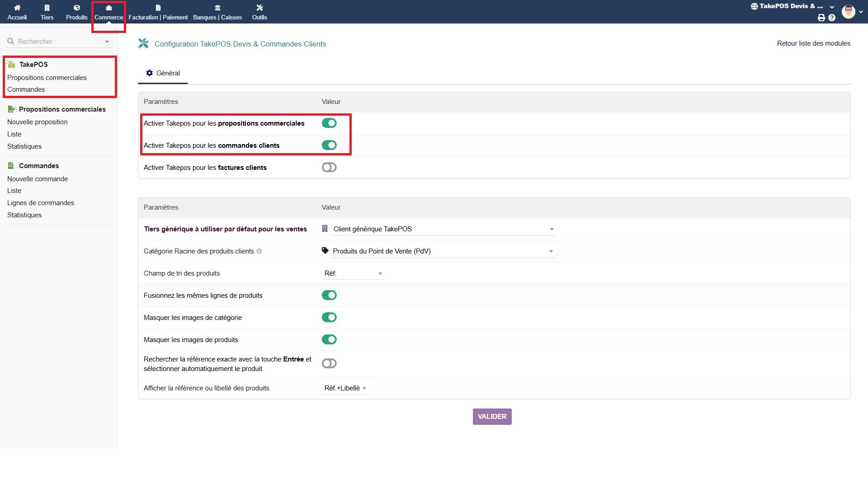Viewport: 868px width, 488px height.
Task: Open Banques | Caisses menu
Action: click(217, 12)
